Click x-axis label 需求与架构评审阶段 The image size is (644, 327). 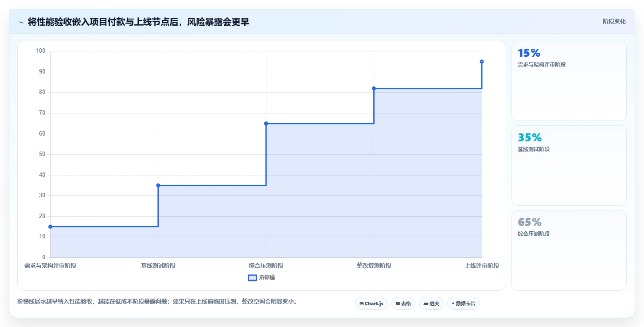(50, 266)
